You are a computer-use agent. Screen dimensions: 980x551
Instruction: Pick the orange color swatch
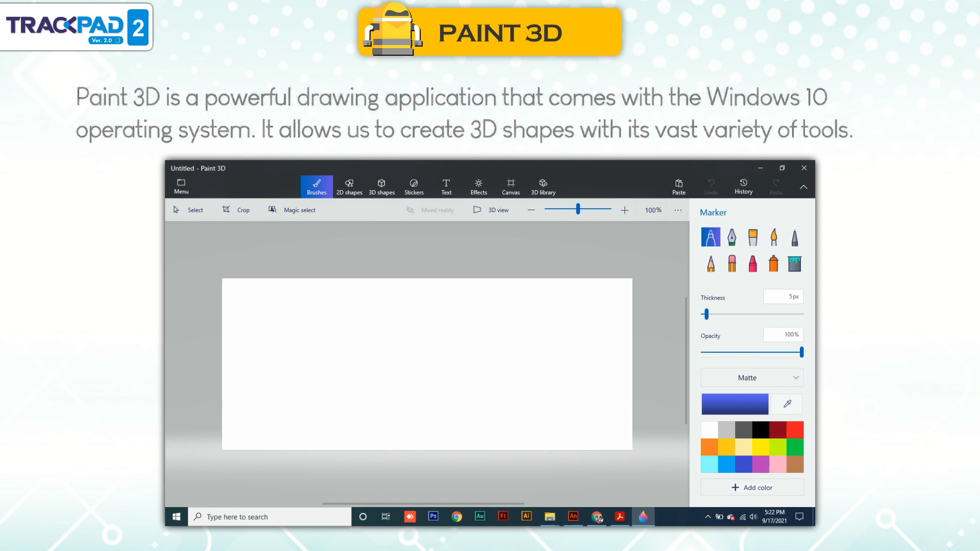point(710,447)
